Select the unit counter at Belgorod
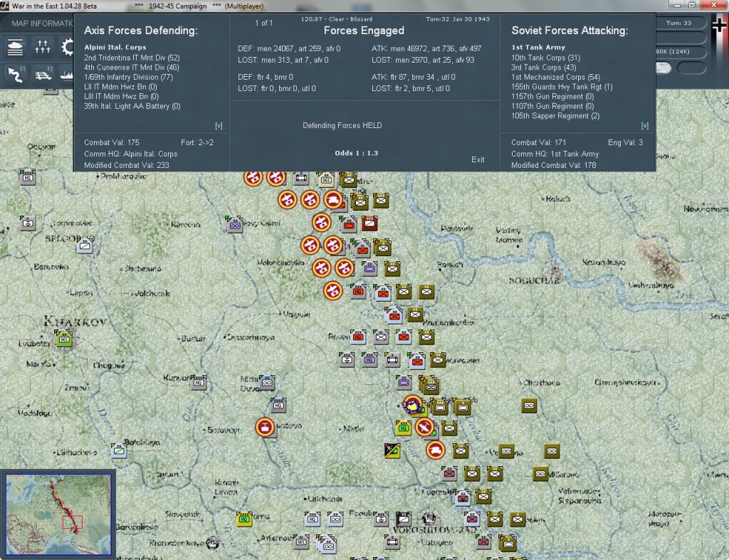The width and height of the screenshot is (729, 560). [x=85, y=245]
